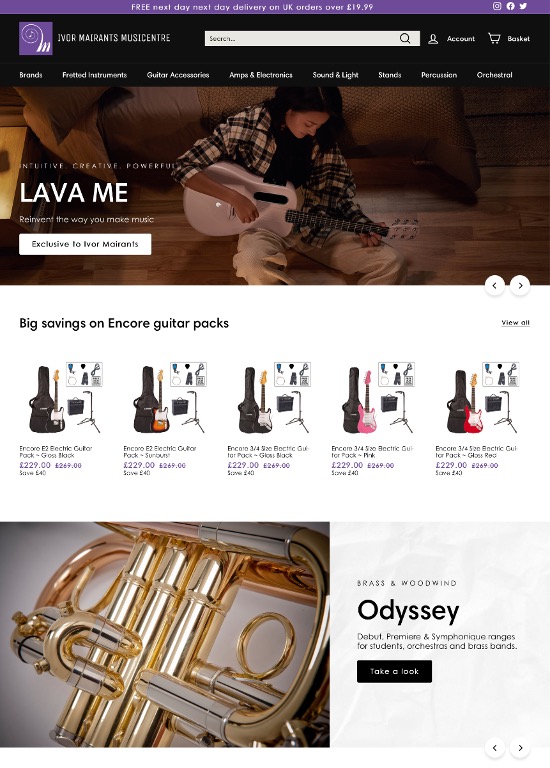Open the Account user icon
The width and height of the screenshot is (550, 768).
tap(433, 39)
